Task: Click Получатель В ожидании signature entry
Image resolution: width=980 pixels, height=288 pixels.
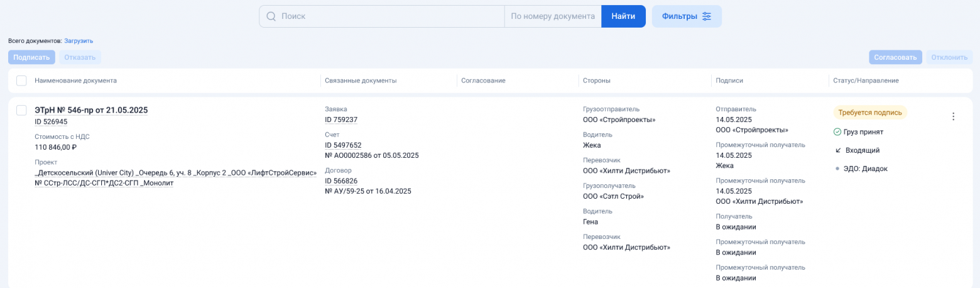Action: [x=736, y=227]
